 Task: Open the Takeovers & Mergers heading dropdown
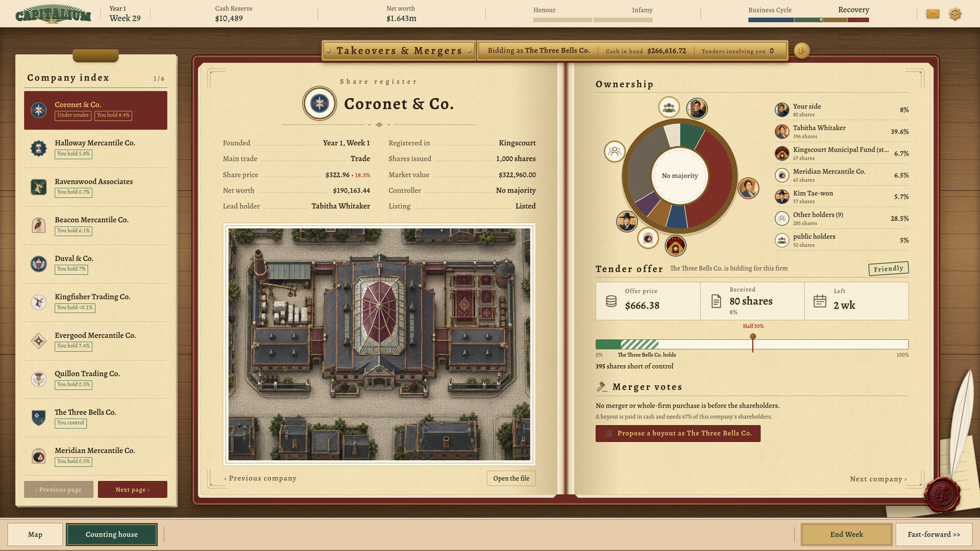coord(399,51)
